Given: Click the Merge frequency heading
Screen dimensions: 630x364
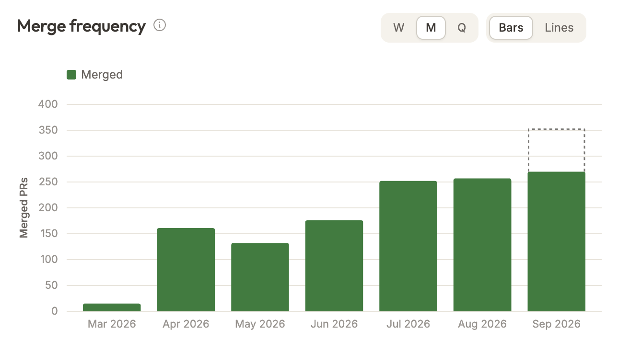Looking at the screenshot, I should click(x=82, y=26).
